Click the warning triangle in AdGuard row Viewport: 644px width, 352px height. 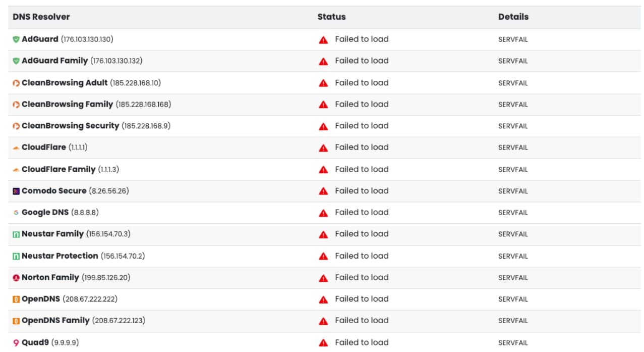pos(323,40)
